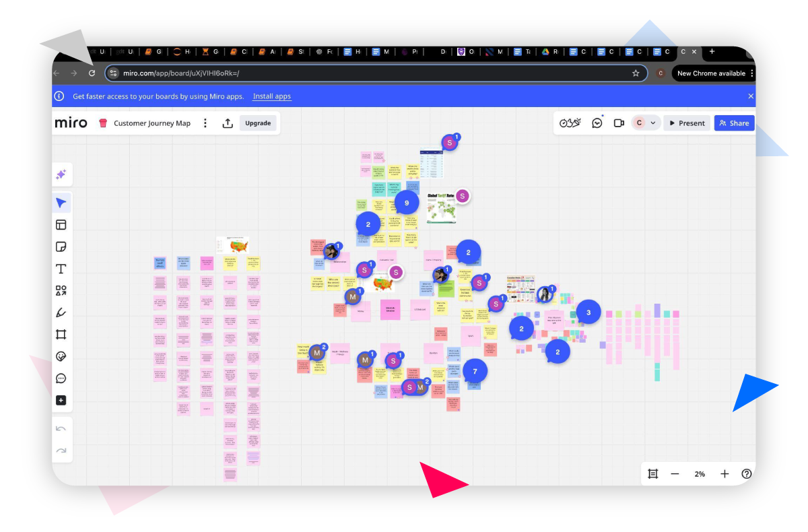The height and width of the screenshot is (532, 808).
Task: Export the board with the upload icon
Action: pos(228,123)
